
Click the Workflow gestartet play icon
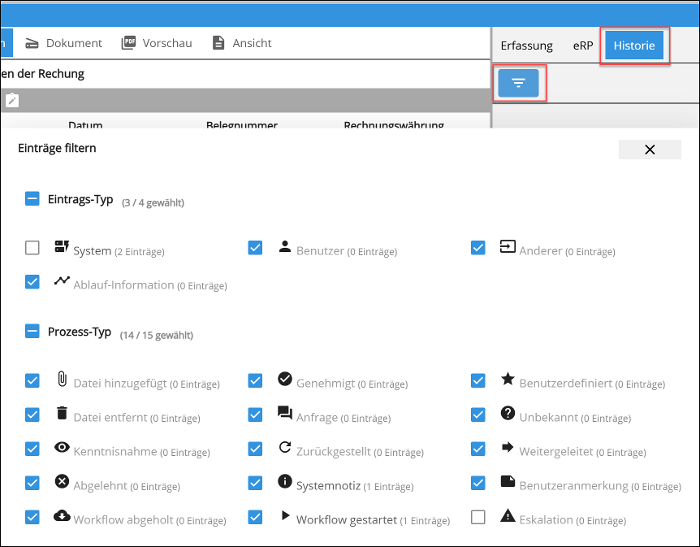285,515
